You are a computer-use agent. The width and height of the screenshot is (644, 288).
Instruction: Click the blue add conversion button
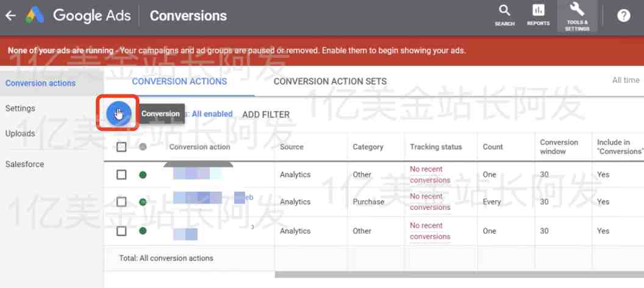coord(119,113)
